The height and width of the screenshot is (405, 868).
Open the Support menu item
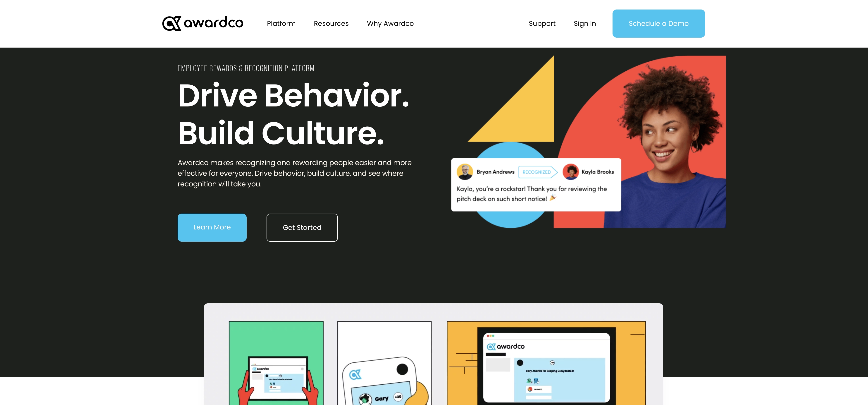(542, 23)
